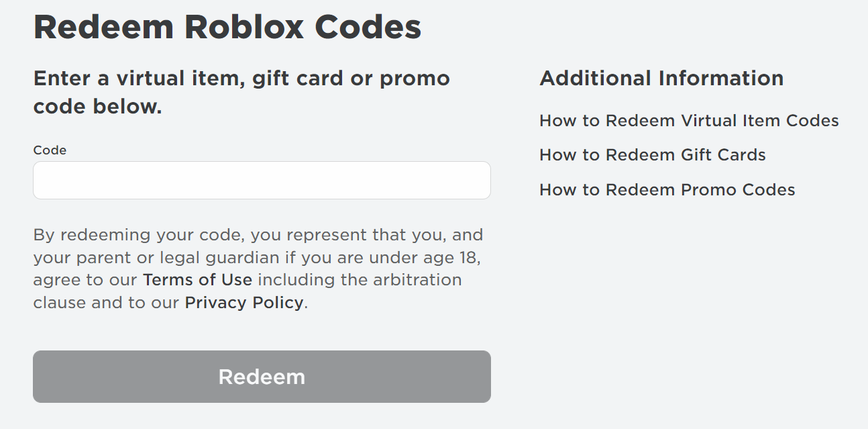This screenshot has height=429, width=868.
Task: Open How to Redeem Gift Cards guide
Action: click(653, 155)
